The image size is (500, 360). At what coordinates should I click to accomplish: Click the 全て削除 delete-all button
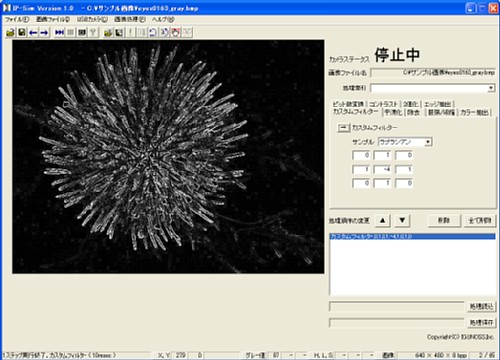pyautogui.click(x=480, y=220)
